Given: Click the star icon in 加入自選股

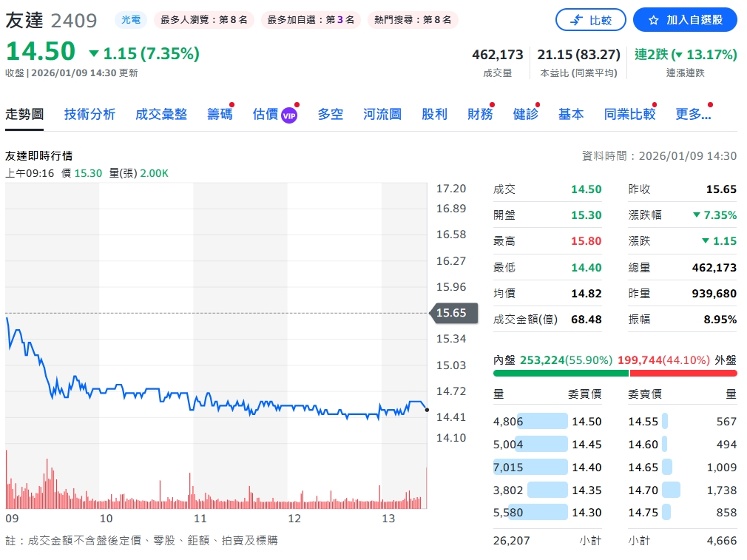Looking at the screenshot, I should pyautogui.click(x=653, y=21).
